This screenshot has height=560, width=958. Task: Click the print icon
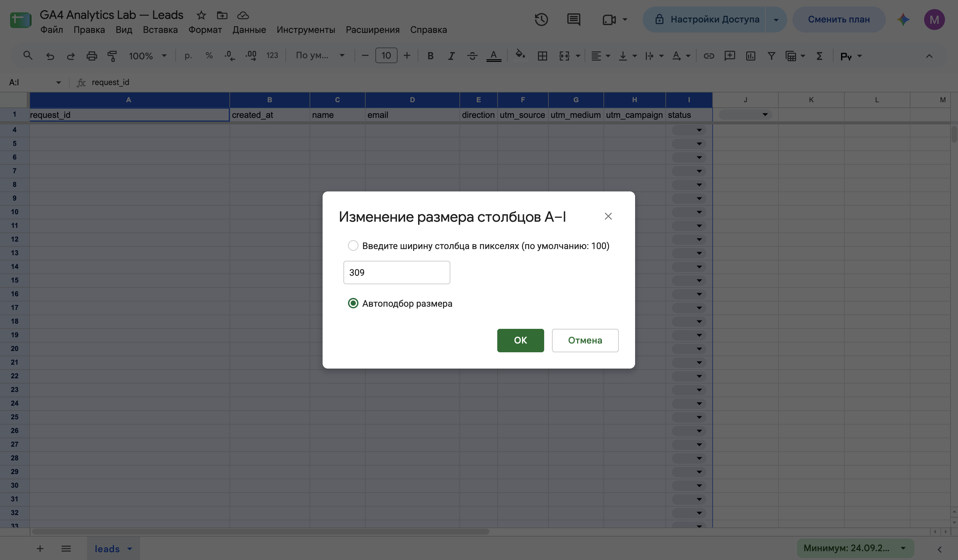pyautogui.click(x=92, y=56)
